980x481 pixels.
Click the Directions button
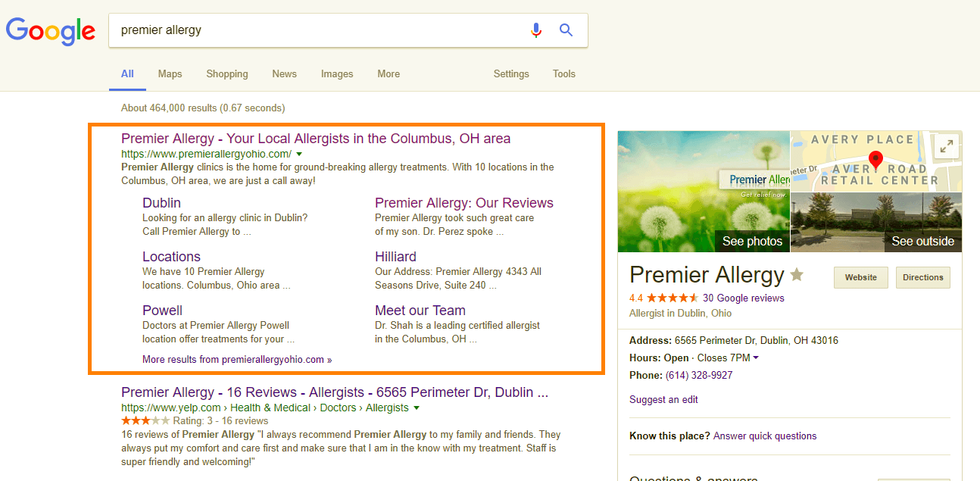click(x=923, y=277)
